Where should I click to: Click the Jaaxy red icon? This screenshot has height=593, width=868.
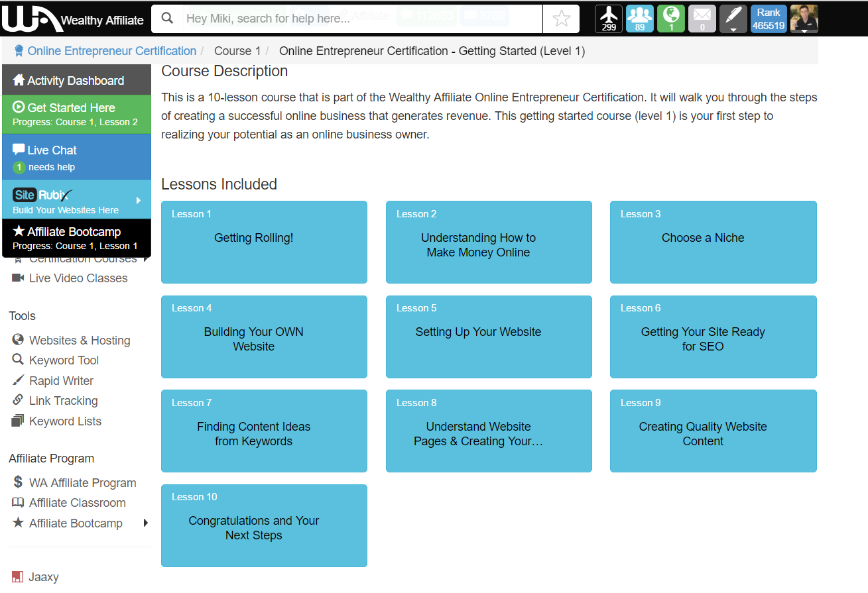(18, 576)
